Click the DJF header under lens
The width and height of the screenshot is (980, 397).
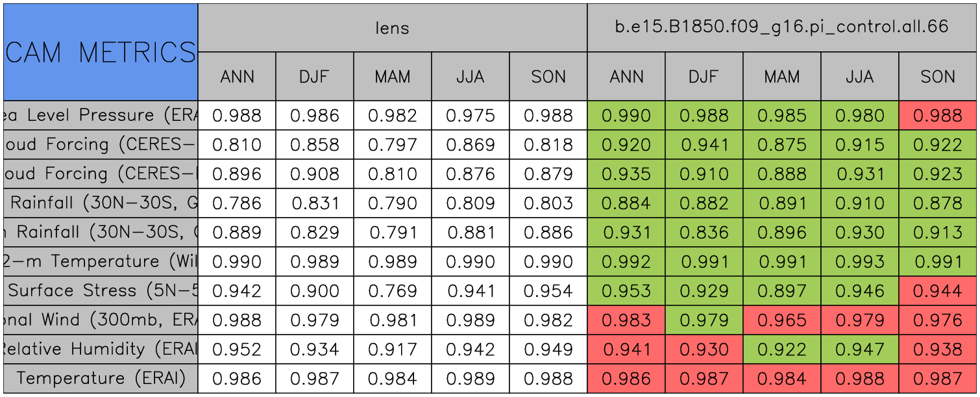314,77
